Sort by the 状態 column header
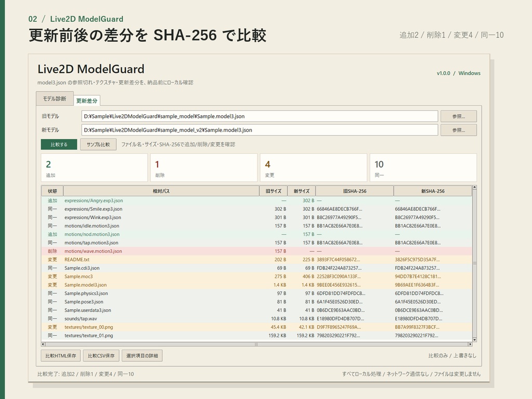The image size is (532, 399). [x=52, y=191]
